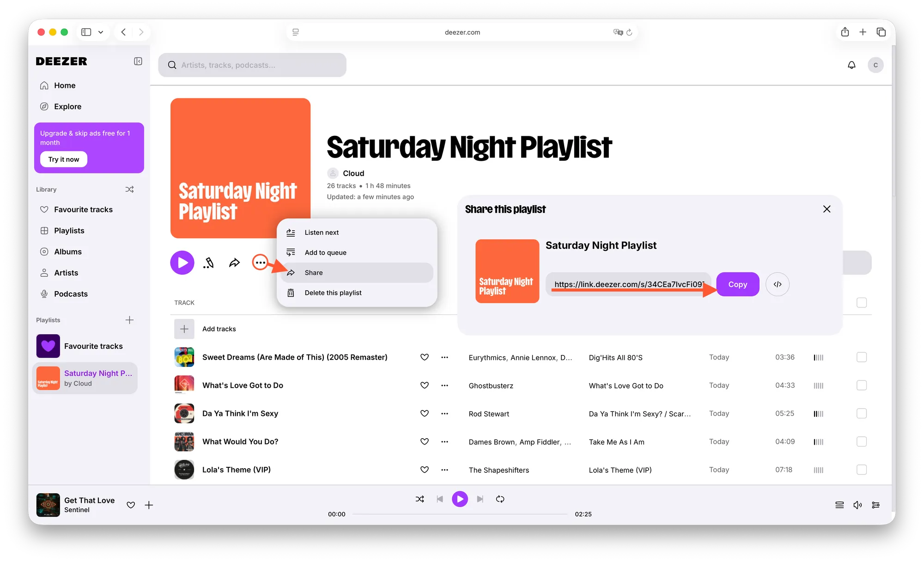Reload page icon in address bar
Screen dimensions: 924x562
point(629,32)
